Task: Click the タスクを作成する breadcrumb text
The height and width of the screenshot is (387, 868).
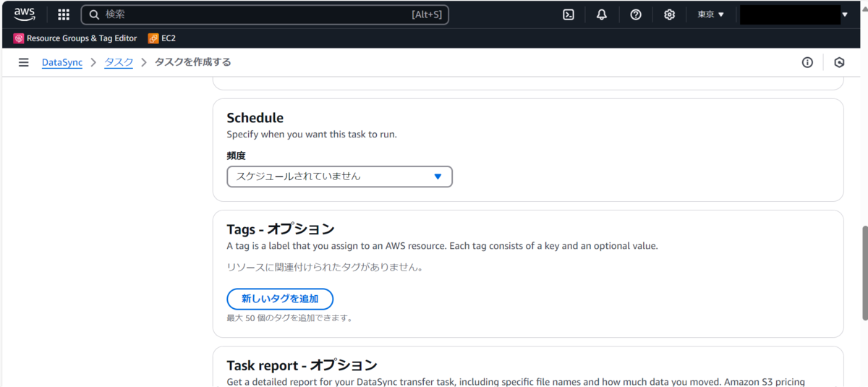Action: pyautogui.click(x=193, y=62)
